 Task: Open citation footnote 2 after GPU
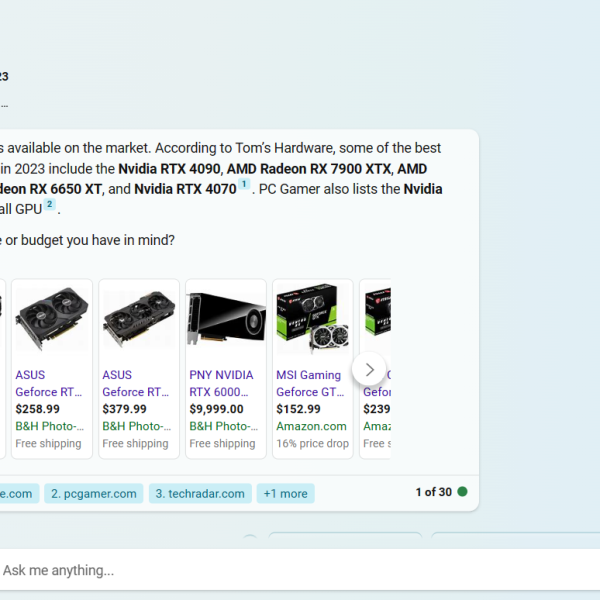click(x=49, y=204)
